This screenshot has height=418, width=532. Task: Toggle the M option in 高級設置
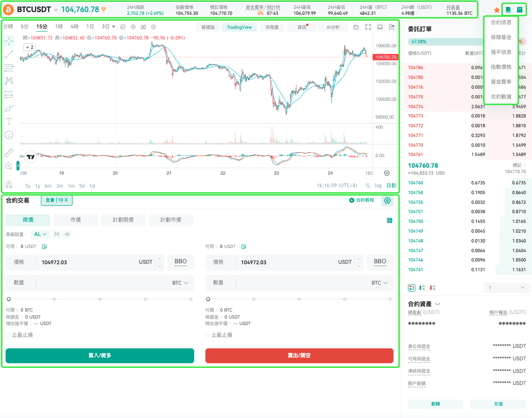point(57,234)
